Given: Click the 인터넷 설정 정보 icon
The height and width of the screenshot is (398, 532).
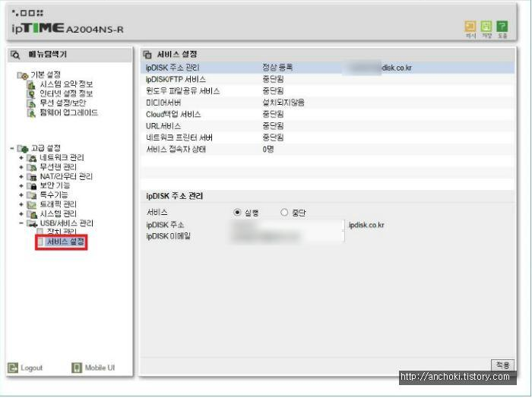Looking at the screenshot, I should [31, 94].
